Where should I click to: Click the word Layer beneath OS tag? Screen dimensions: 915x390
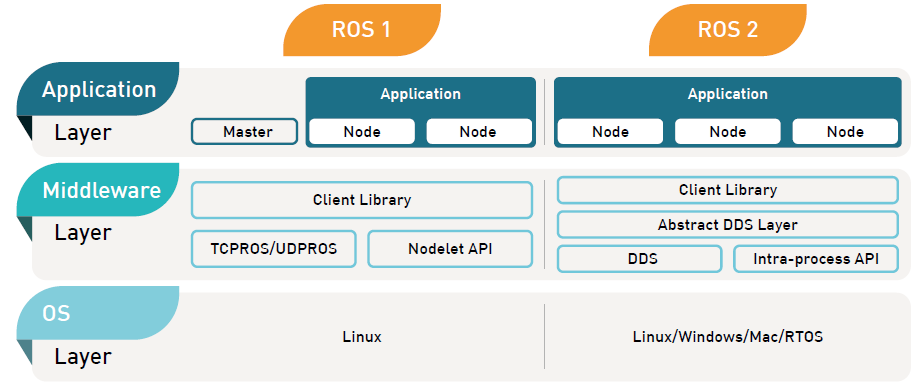point(83,356)
